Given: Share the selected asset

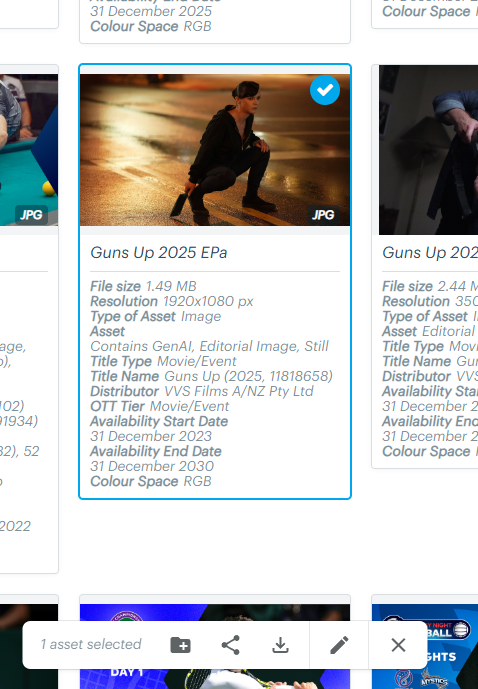Looking at the screenshot, I should click(231, 645).
